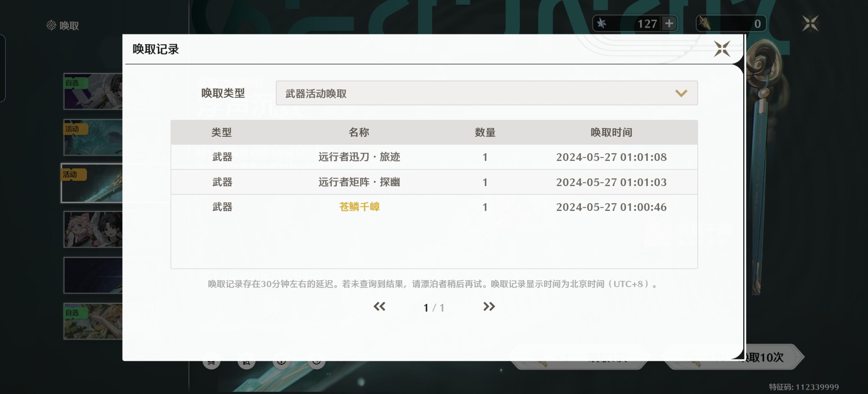Close the convene screen via top-right X
This screenshot has width=868, height=394.
tap(810, 23)
